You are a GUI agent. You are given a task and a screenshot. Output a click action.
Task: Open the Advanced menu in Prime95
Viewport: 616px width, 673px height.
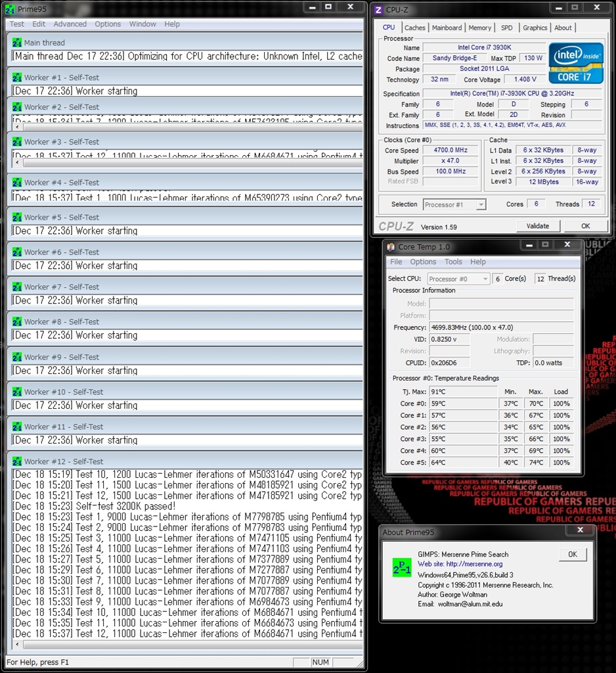70,24
